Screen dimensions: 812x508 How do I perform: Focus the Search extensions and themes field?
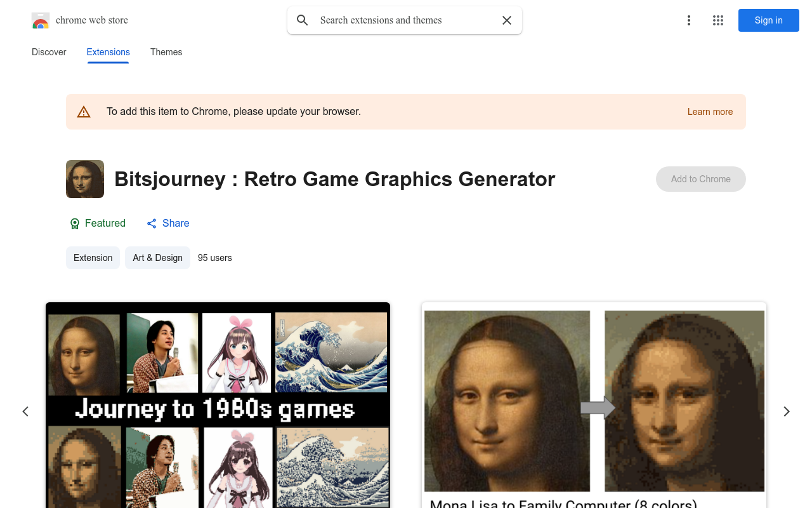[405, 20]
